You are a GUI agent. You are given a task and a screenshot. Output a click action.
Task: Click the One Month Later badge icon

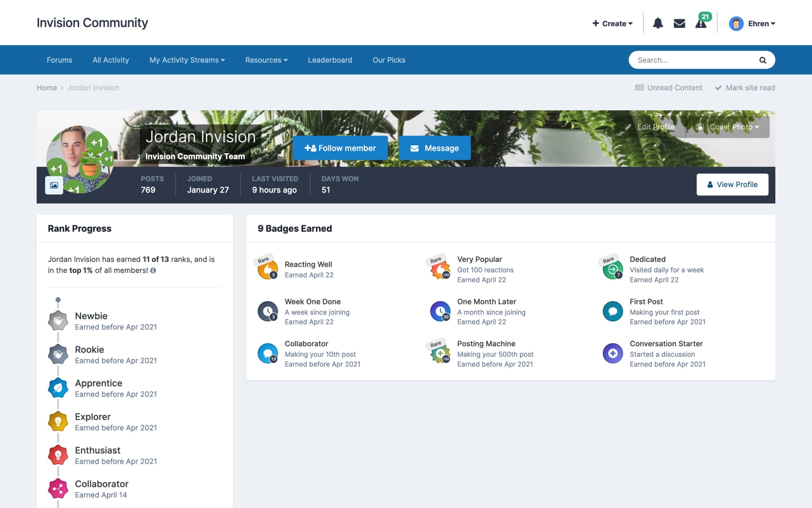[x=440, y=311]
